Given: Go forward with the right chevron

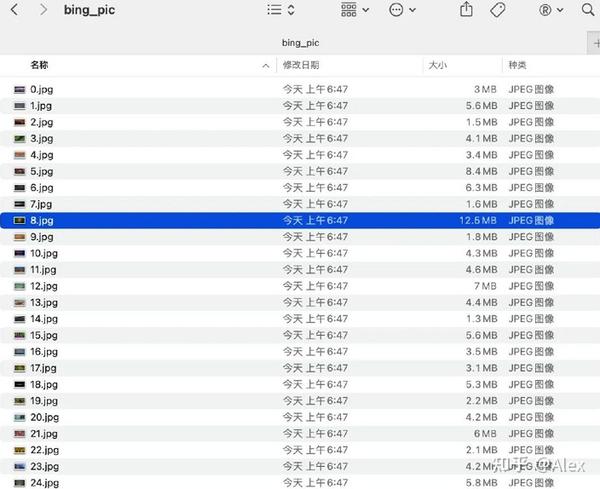Looking at the screenshot, I should tap(44, 10).
